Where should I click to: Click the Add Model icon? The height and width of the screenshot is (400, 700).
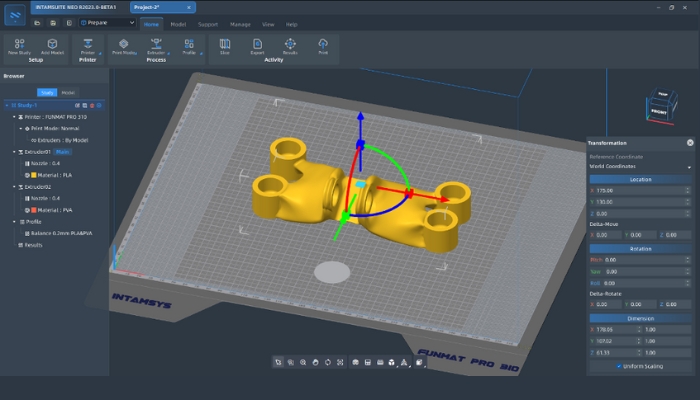click(x=52, y=44)
